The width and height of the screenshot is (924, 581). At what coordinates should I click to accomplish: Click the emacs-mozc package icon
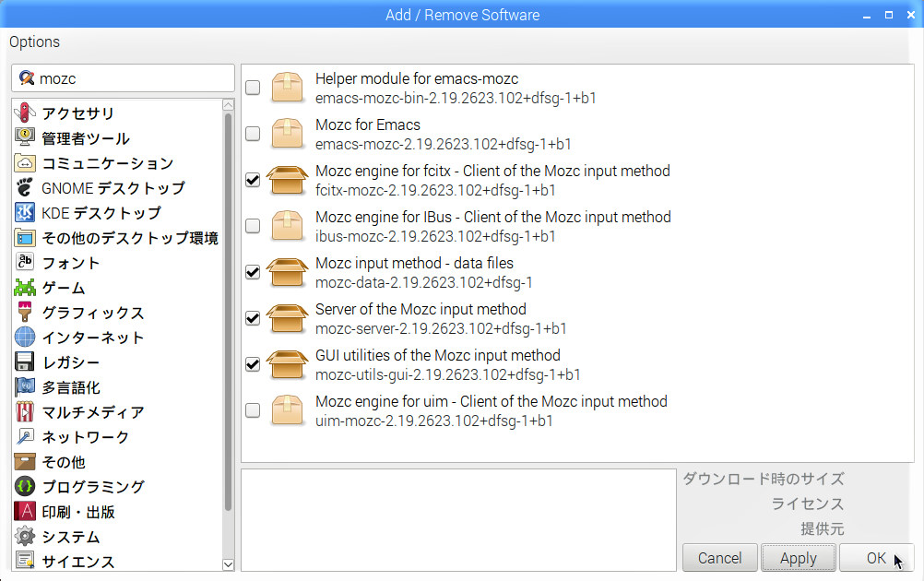coord(287,134)
